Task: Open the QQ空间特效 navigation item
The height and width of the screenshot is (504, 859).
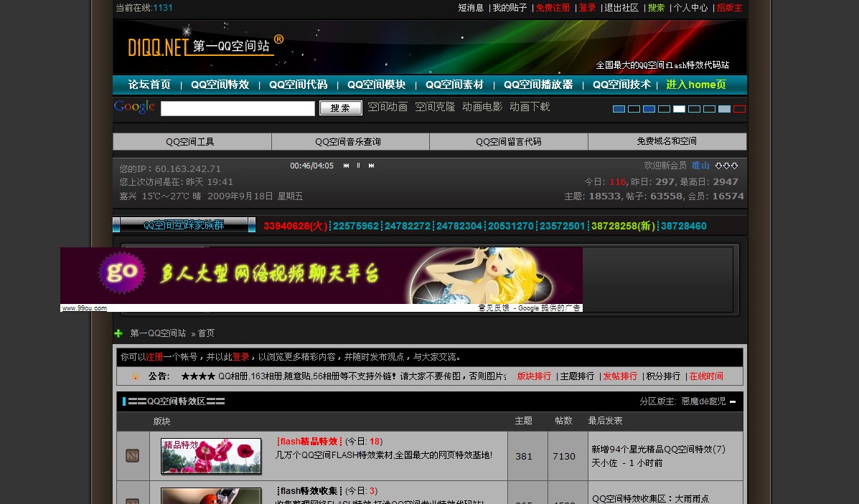Action: tap(220, 85)
